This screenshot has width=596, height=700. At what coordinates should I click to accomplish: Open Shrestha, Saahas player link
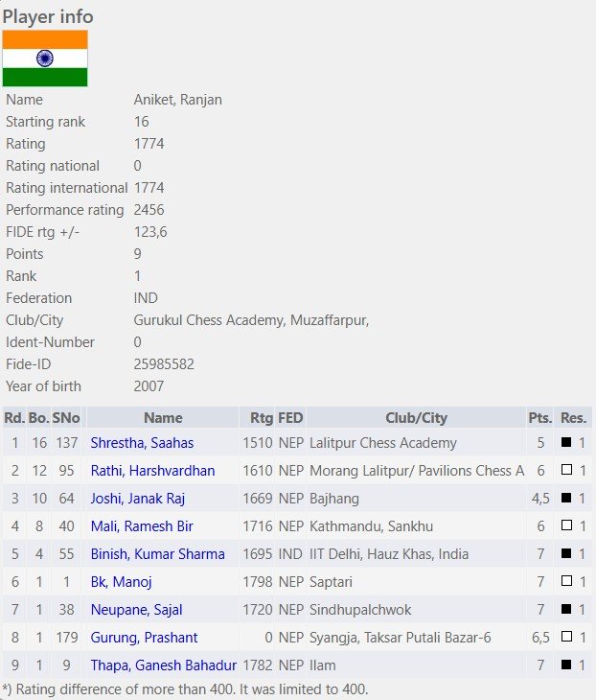(142, 443)
